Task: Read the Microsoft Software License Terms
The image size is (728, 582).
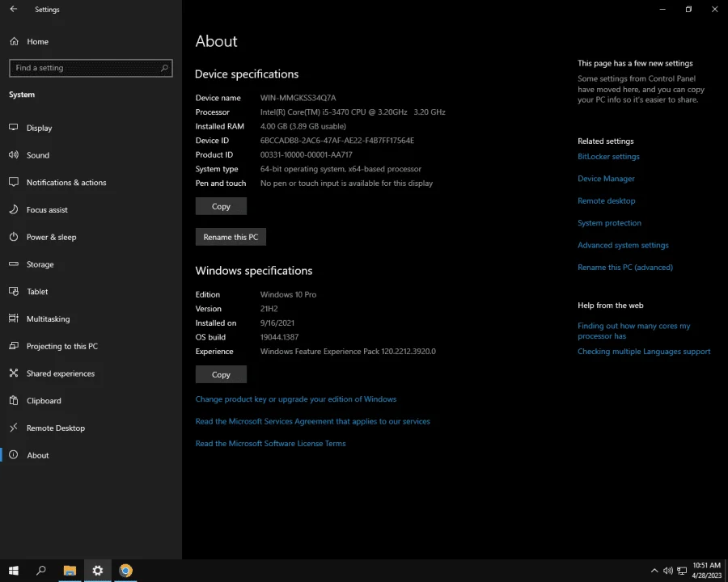Action: click(x=270, y=443)
